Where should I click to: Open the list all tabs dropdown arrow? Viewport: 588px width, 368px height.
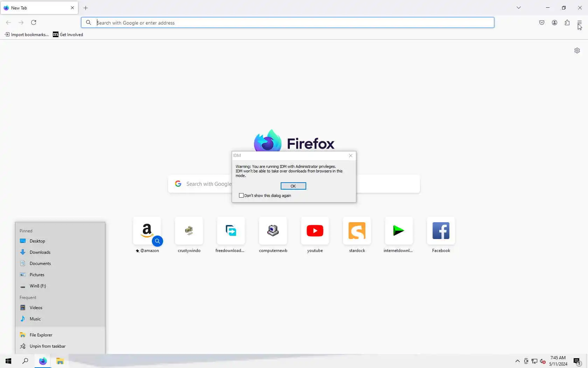tap(519, 8)
